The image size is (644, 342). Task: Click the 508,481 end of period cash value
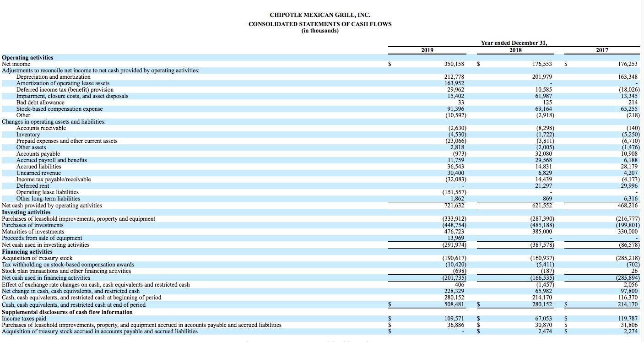455,304
